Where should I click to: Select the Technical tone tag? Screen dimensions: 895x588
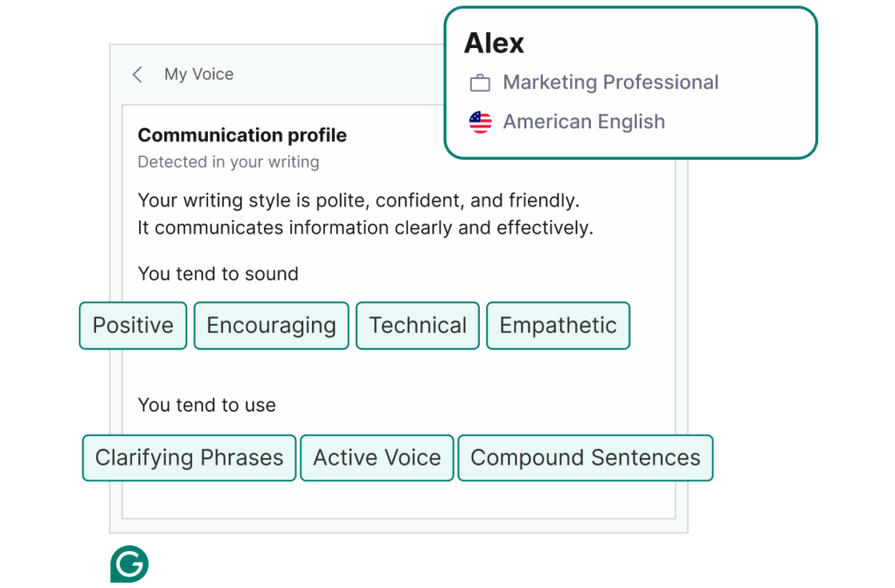pos(418,326)
